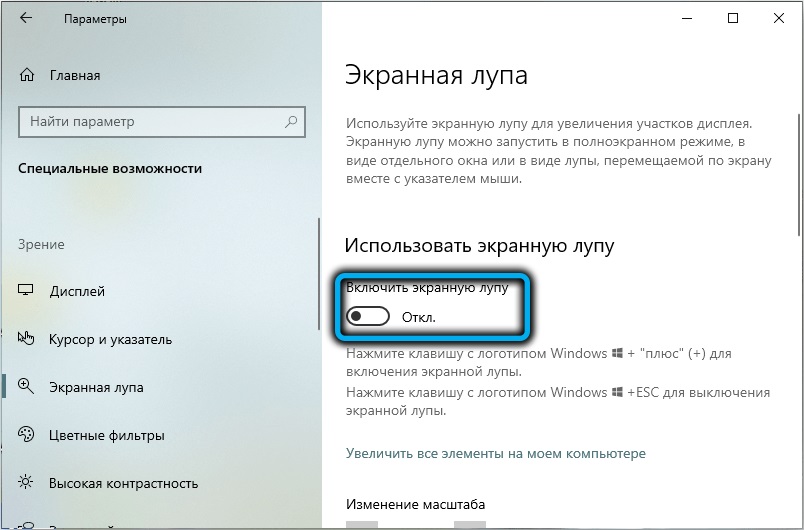
Task: Select the Дисплей label in the sidebar
Action: pos(77,291)
